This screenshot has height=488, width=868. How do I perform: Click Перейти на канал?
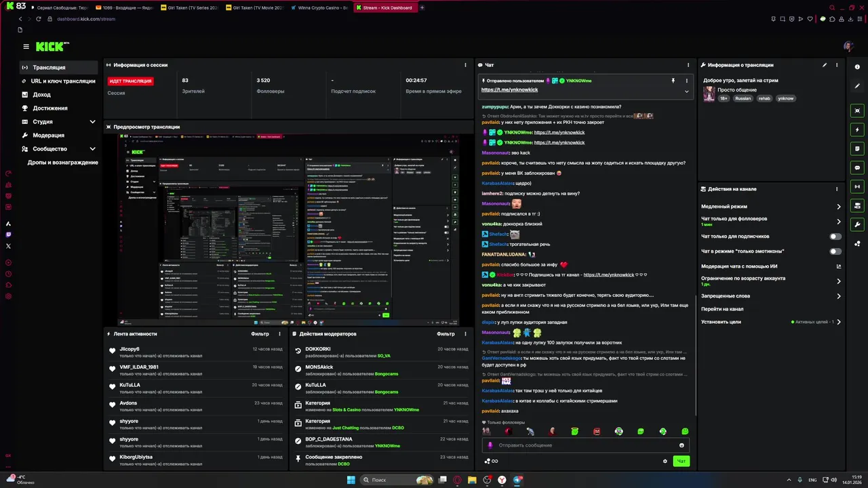[x=722, y=309]
